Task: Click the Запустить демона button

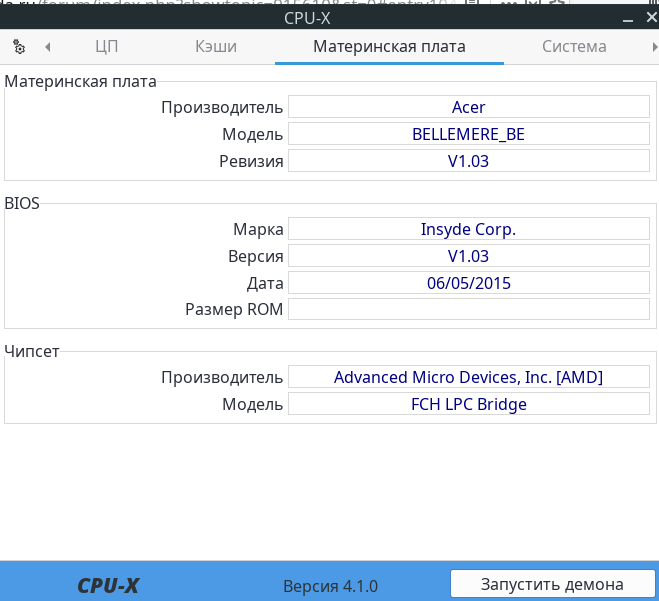Action: pyautogui.click(x=552, y=584)
